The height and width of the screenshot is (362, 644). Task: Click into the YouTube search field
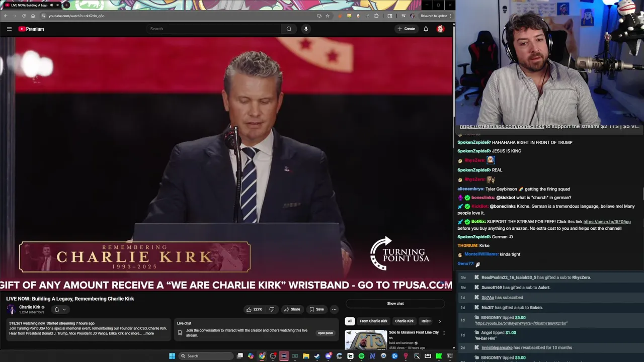click(214, 29)
